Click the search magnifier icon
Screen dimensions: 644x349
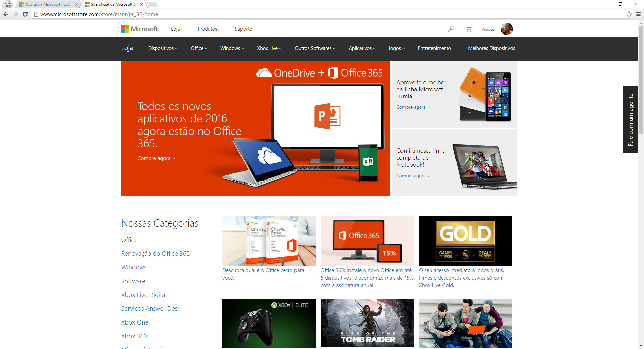click(451, 29)
